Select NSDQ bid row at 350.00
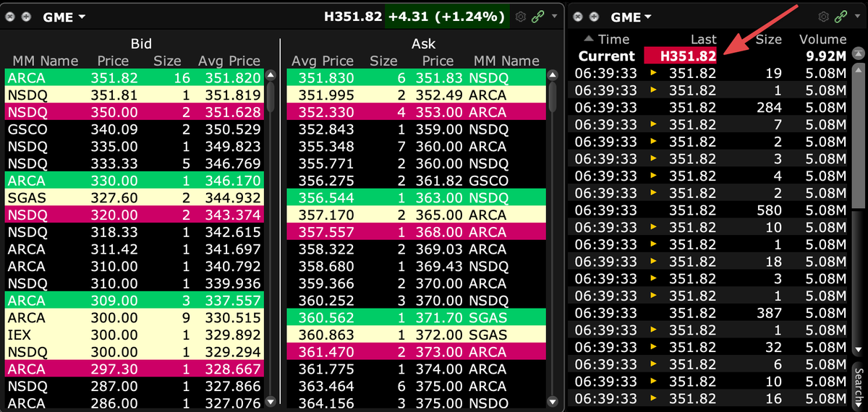 coord(135,112)
